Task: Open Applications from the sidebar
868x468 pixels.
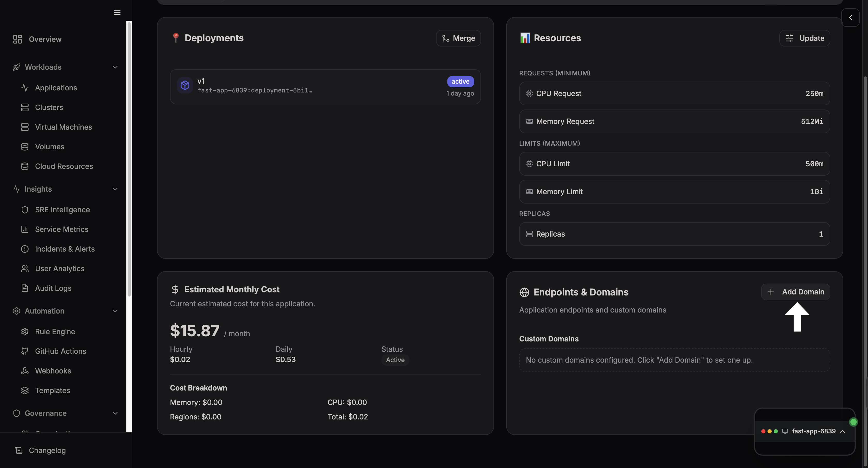Action: pos(56,88)
